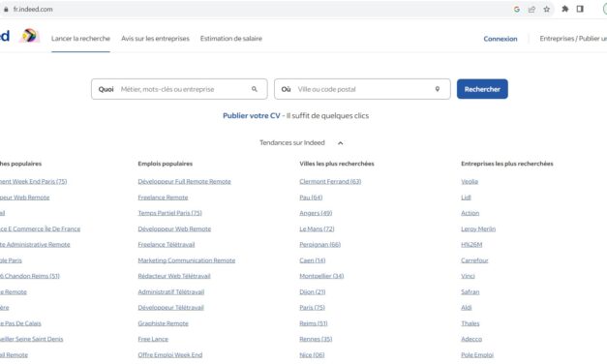Open Graphiste Remote link

pyautogui.click(x=163, y=323)
